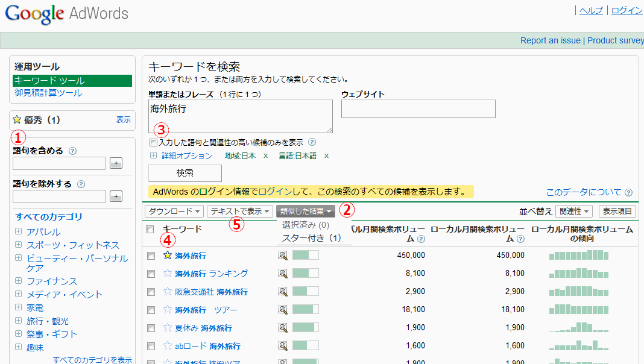Click the 表示項目 button
This screenshot has width=644, height=364.
click(617, 212)
